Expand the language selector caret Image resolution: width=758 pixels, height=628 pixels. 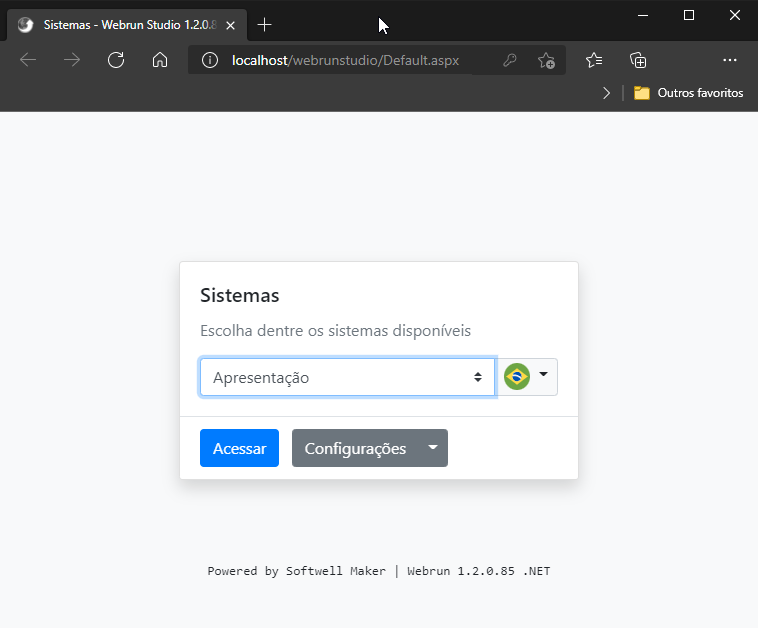[543, 375]
